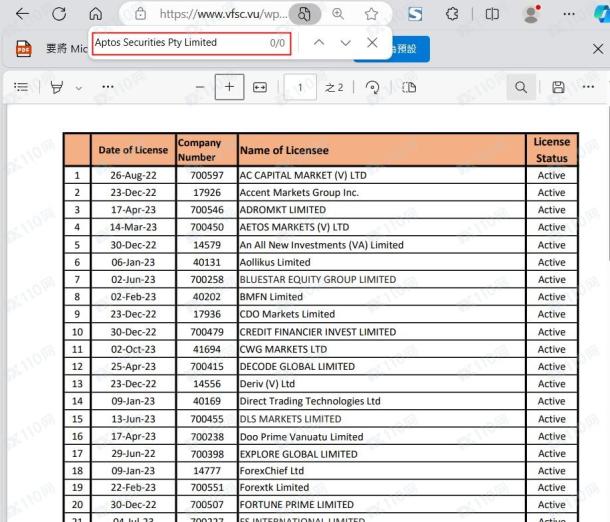Open more PDF tools ellipsis beside the highlighter
The height and width of the screenshot is (522, 610).
[x=108, y=87]
